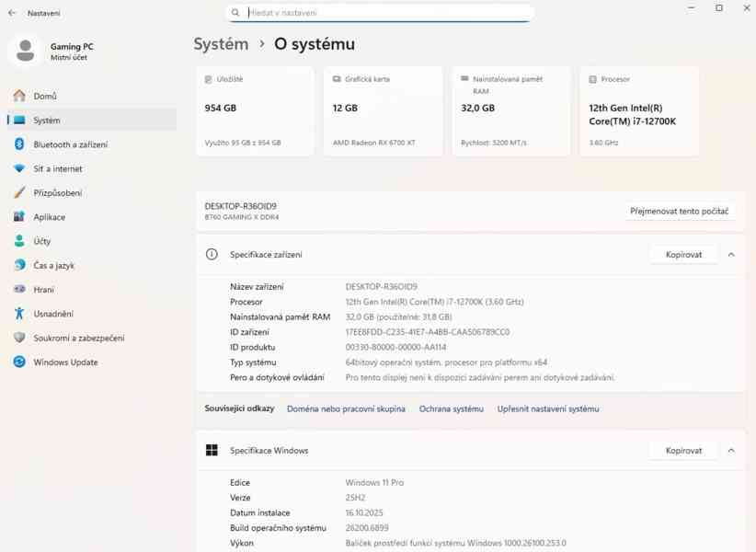Click the Systém breadcrumb link
756x552 pixels.
(219, 43)
